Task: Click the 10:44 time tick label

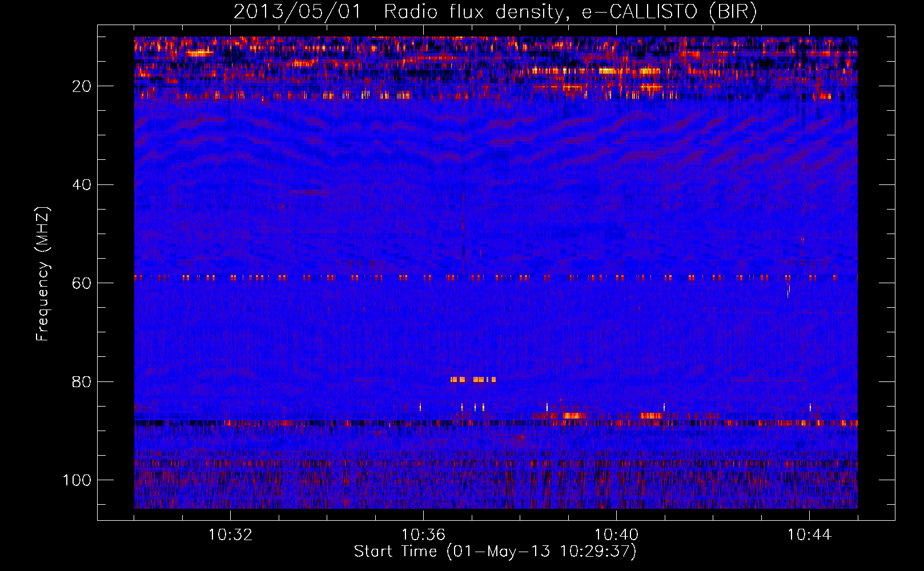Action: point(809,535)
